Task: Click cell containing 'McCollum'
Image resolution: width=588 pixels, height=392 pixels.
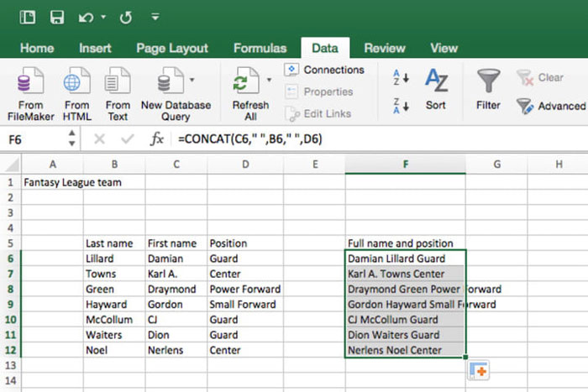Action: (114, 320)
